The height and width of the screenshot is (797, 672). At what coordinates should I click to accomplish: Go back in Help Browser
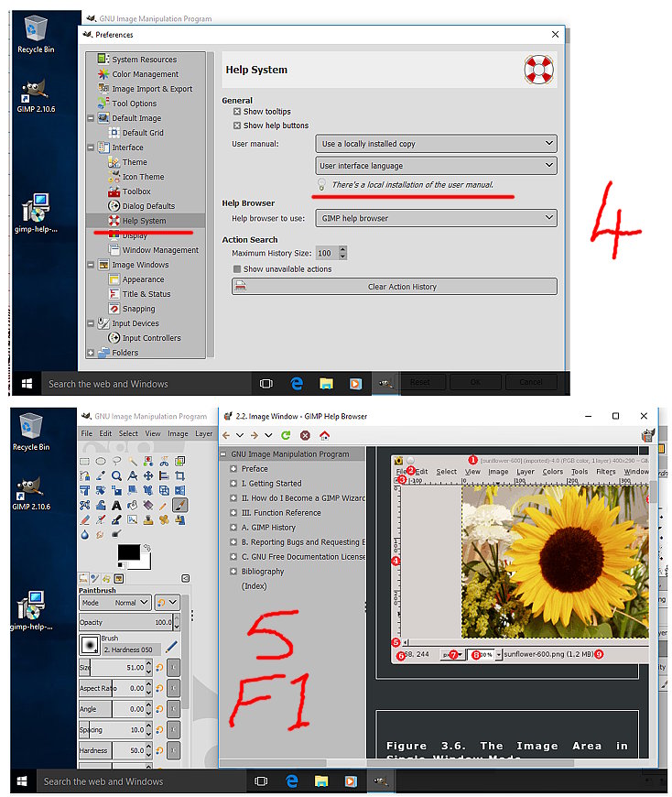(x=226, y=435)
